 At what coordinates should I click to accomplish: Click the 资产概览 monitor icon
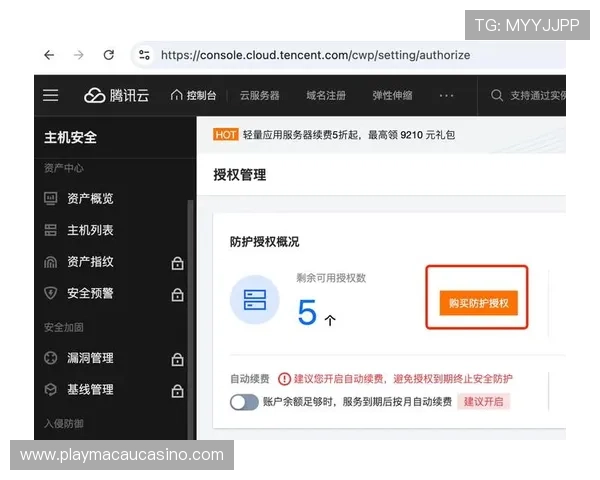(51, 198)
